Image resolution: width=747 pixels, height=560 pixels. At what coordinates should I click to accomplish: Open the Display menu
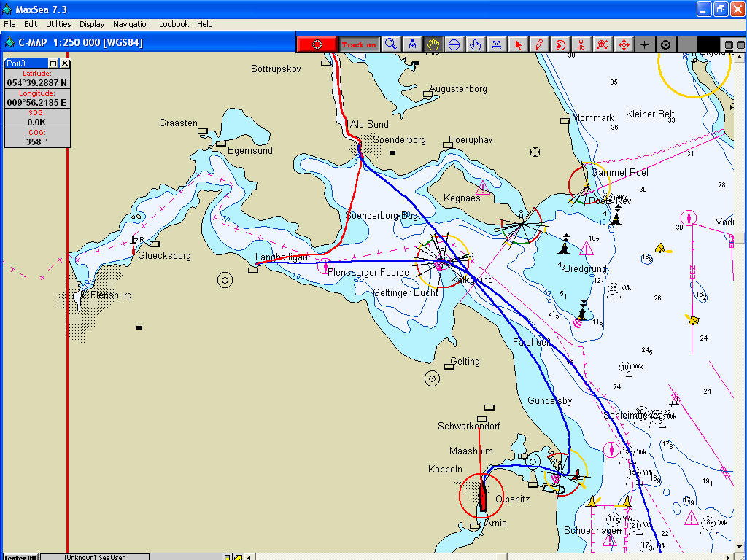(92, 24)
